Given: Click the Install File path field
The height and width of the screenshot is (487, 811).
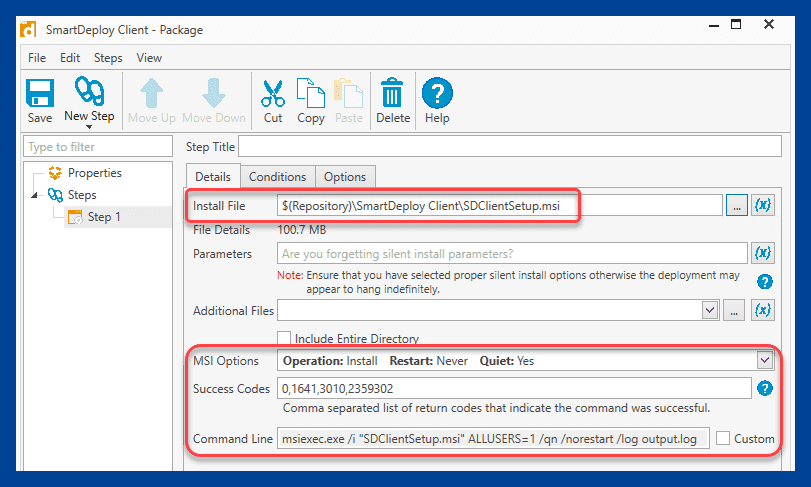Looking at the screenshot, I should coord(500,206).
